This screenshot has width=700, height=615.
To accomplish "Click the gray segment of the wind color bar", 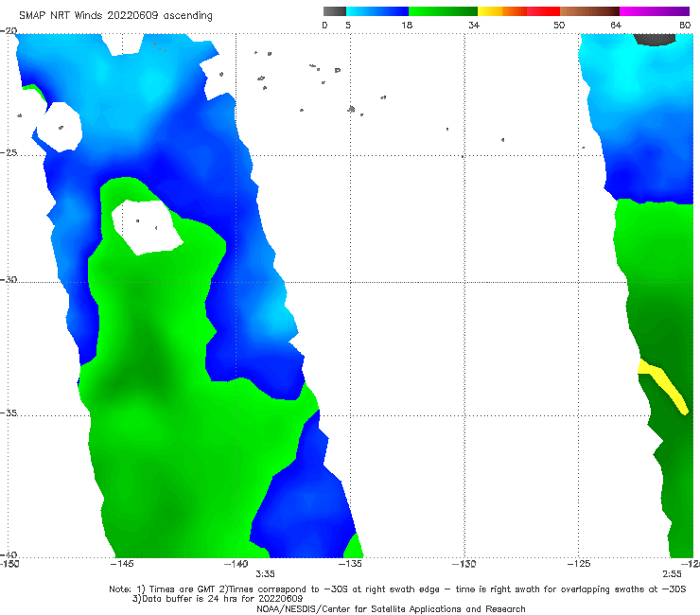I will [334, 11].
